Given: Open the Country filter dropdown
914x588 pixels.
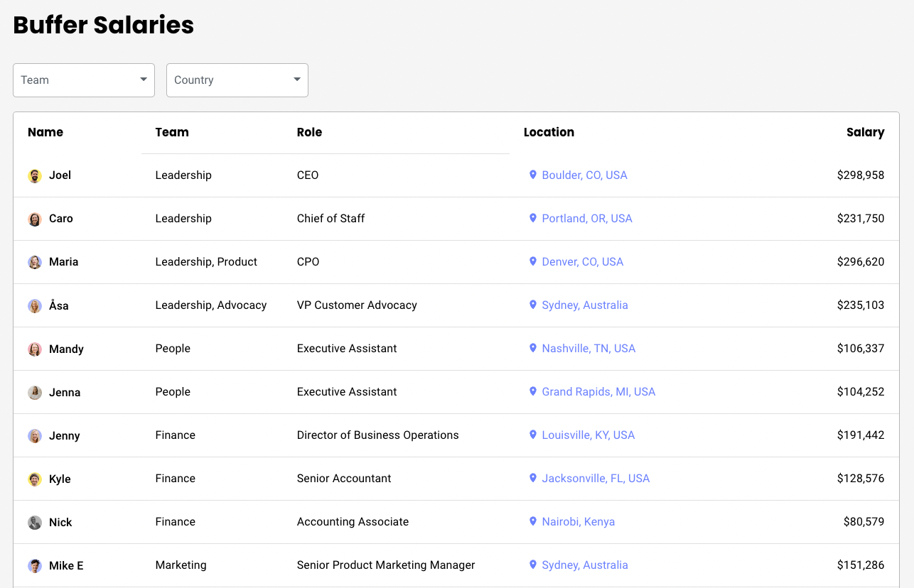Looking at the screenshot, I should click(237, 80).
